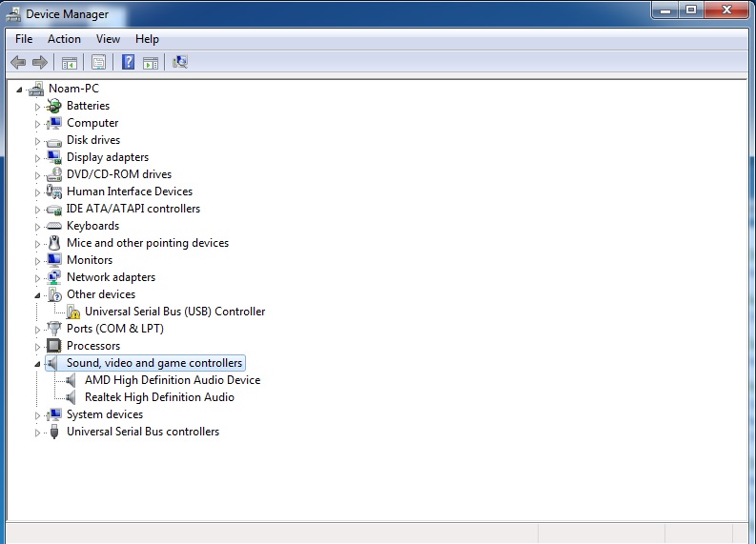The image size is (756, 544).
Task: Select Sound, video and game controllers
Action: point(154,363)
